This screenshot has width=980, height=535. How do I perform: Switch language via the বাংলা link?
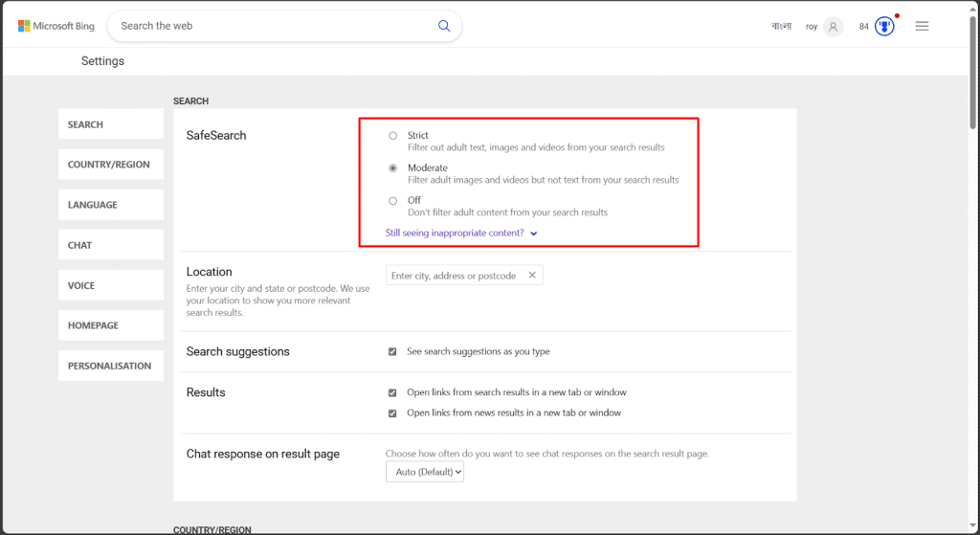click(x=781, y=26)
